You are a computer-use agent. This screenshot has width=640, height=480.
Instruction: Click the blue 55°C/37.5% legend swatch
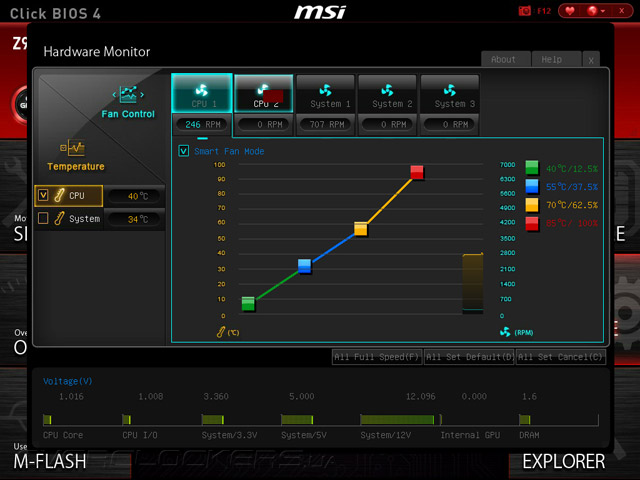[x=532, y=186]
